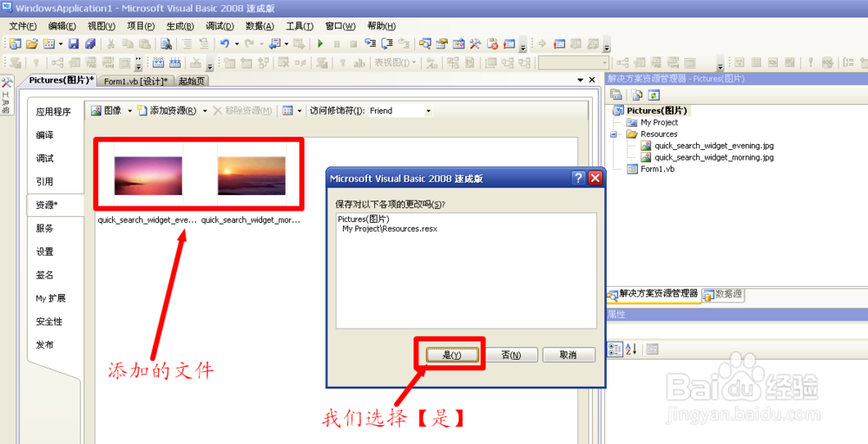
Task: Open the 文件(F) menu
Action: point(23,26)
